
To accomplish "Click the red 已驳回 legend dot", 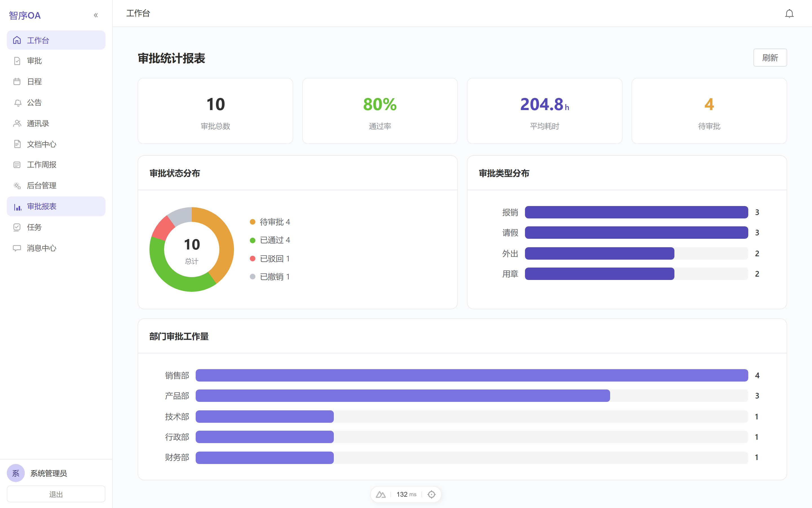I will pyautogui.click(x=253, y=258).
